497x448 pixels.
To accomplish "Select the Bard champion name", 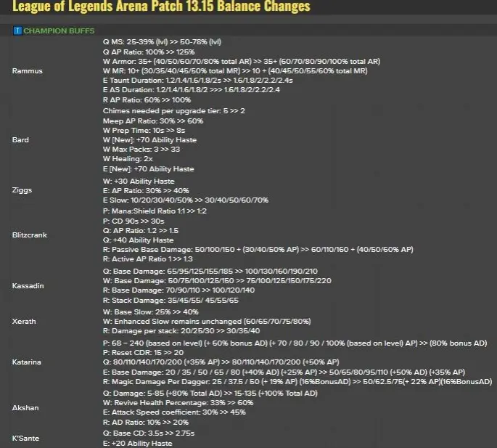I will [20, 140].
